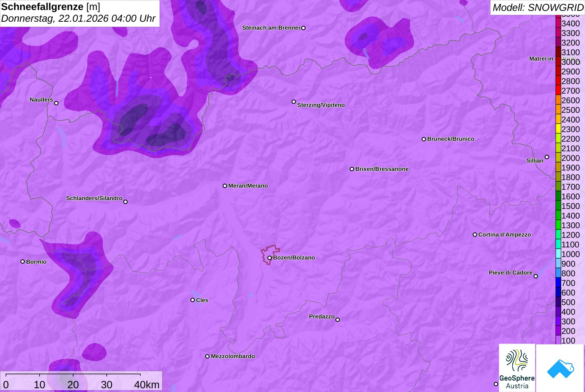Image resolution: width=585 pixels, height=392 pixels.
Task: Choose the 2100 lime legend swatch
Action: (x=558, y=148)
